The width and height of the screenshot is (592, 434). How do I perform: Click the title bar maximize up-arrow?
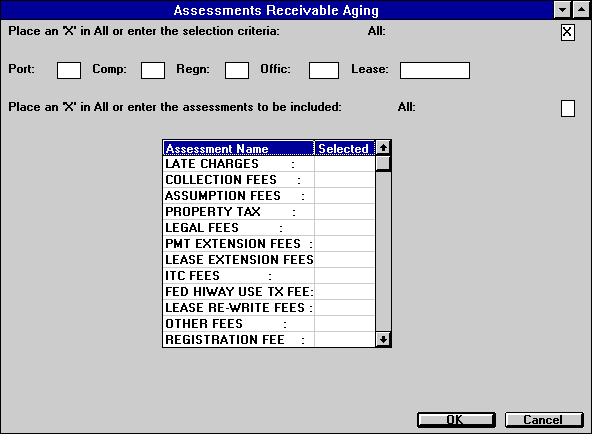pyautogui.click(x=581, y=9)
